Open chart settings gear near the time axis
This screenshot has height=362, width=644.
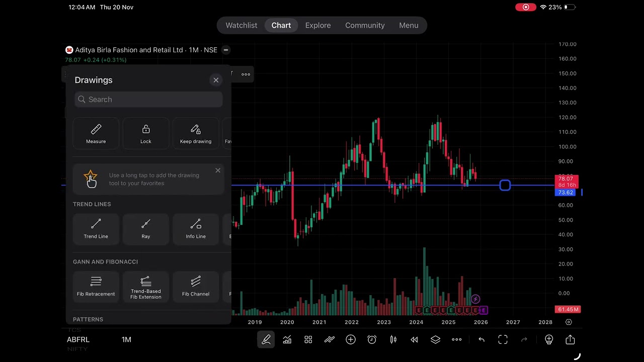pos(569,322)
